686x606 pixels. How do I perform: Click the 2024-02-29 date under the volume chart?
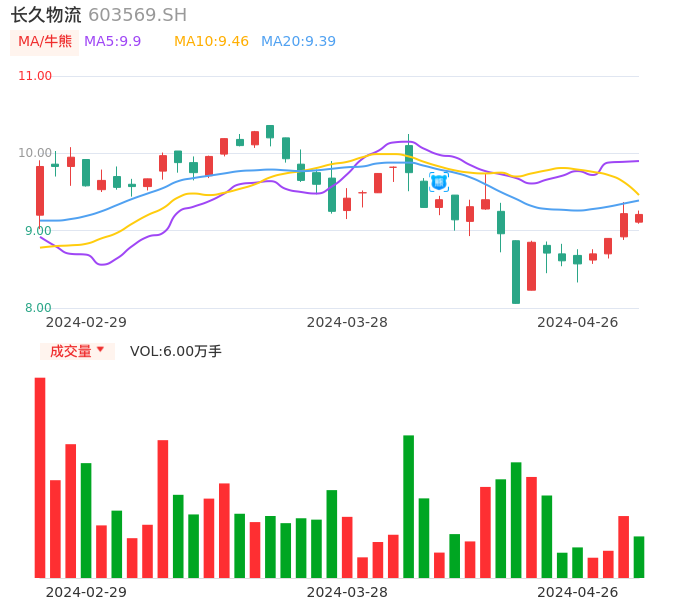point(86,592)
